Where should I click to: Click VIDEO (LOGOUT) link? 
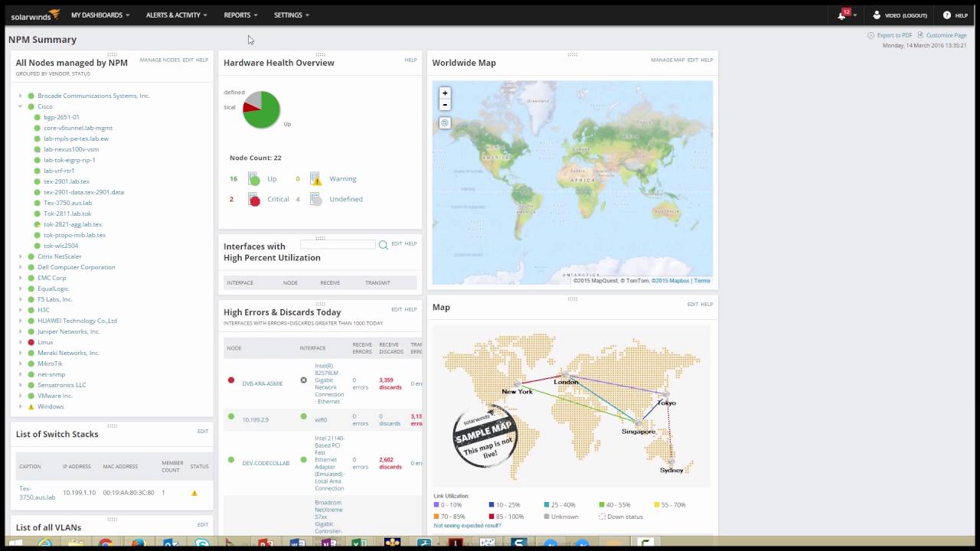[x=906, y=15]
